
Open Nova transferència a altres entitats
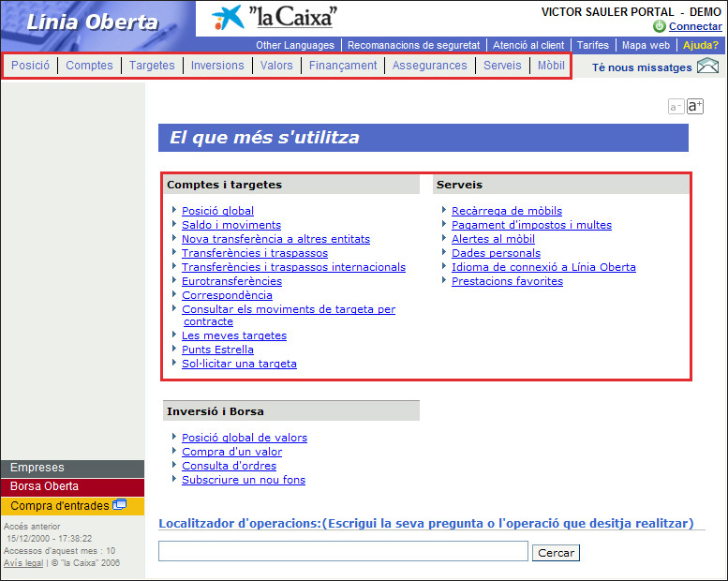coord(275,239)
